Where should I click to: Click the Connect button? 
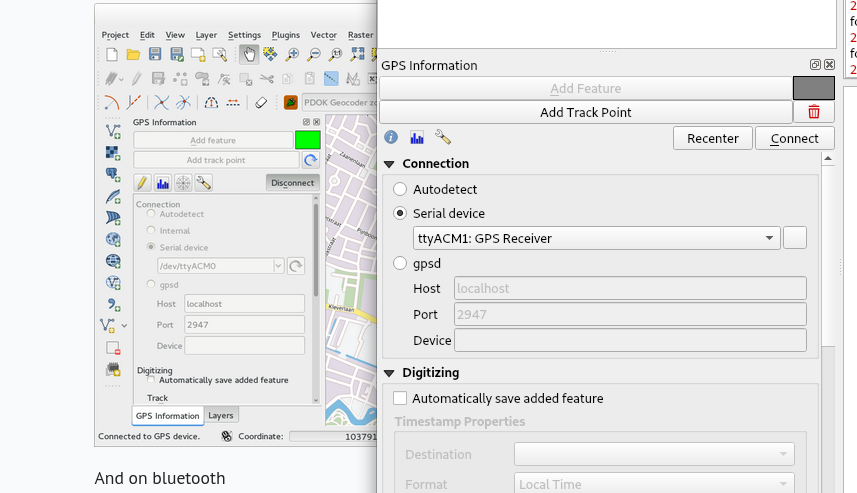pyautogui.click(x=795, y=138)
